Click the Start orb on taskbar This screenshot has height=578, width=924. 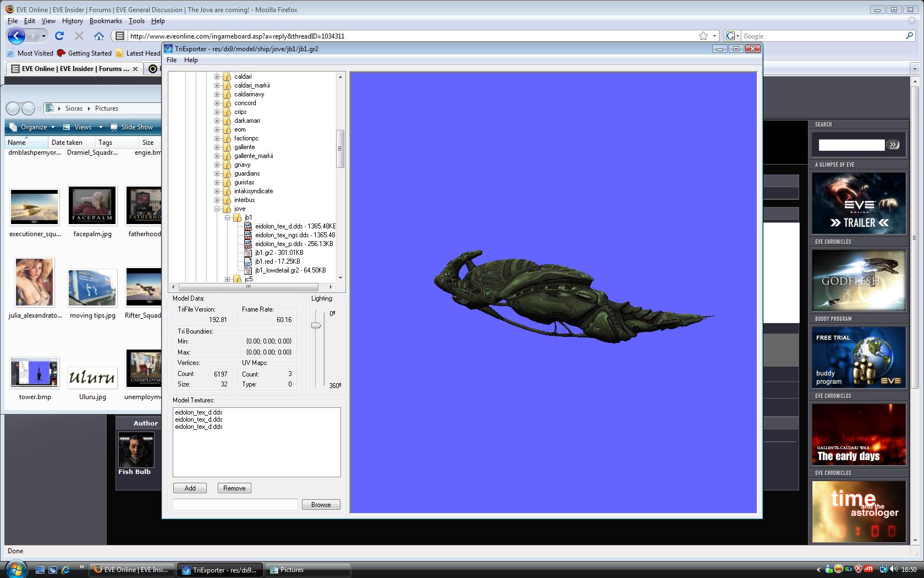point(15,569)
